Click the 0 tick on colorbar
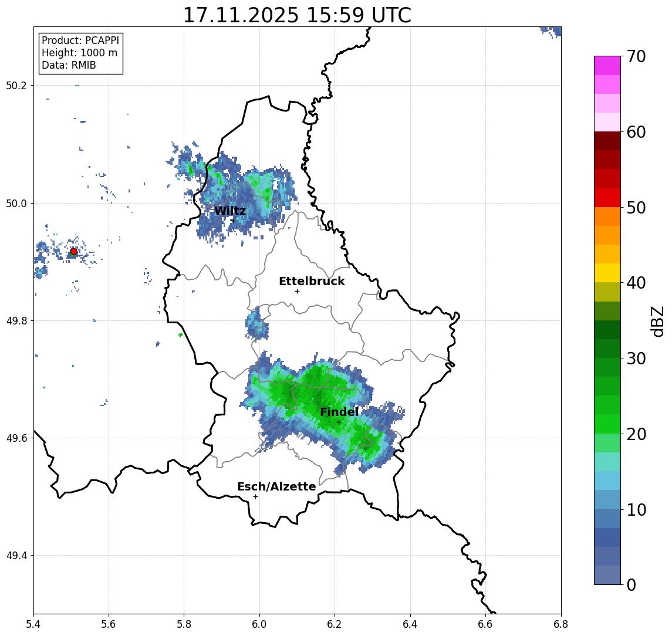The image size is (672, 636). (632, 584)
